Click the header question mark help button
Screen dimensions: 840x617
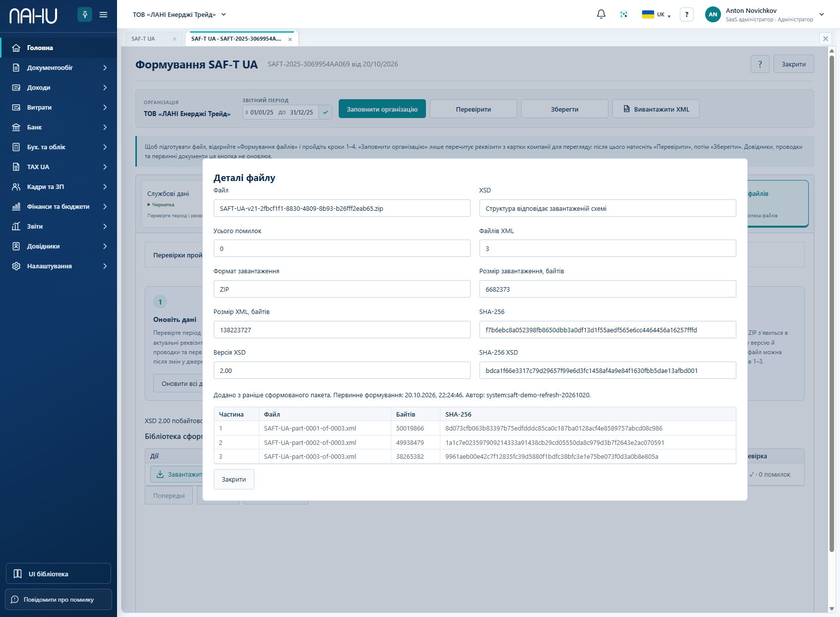(686, 14)
